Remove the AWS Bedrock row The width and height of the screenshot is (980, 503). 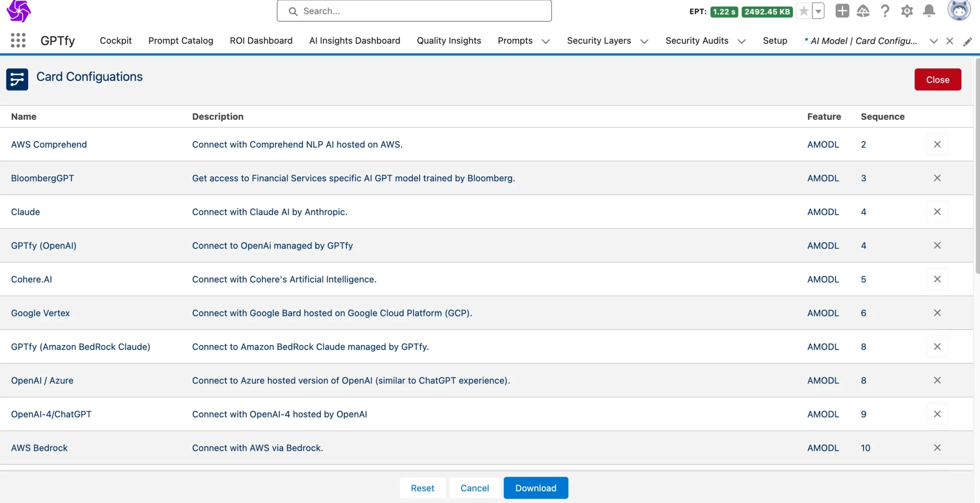(x=937, y=448)
